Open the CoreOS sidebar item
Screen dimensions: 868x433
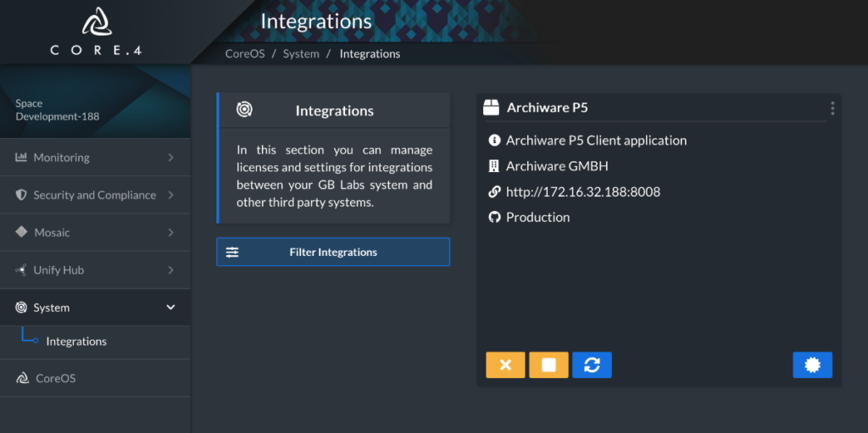pyautogui.click(x=95, y=378)
